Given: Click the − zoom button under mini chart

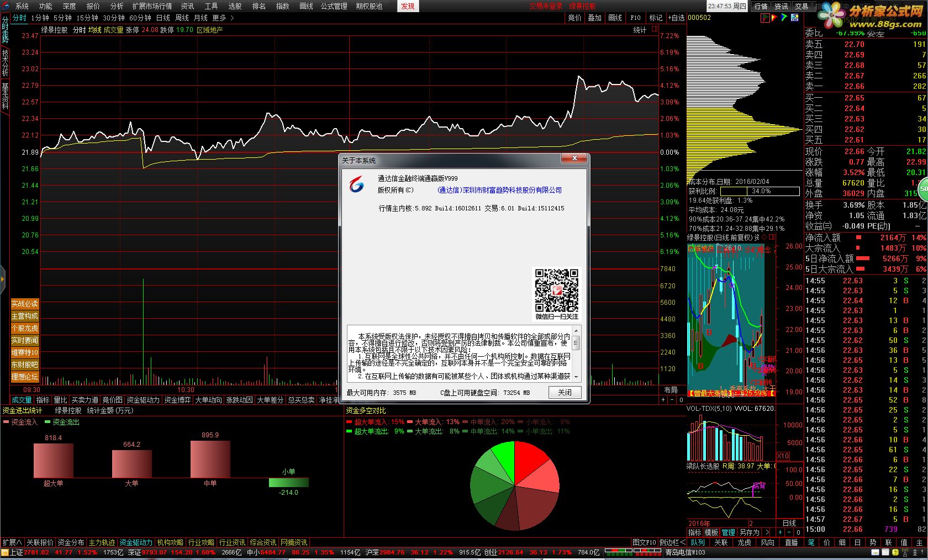Looking at the screenshot, I should click(789, 532).
